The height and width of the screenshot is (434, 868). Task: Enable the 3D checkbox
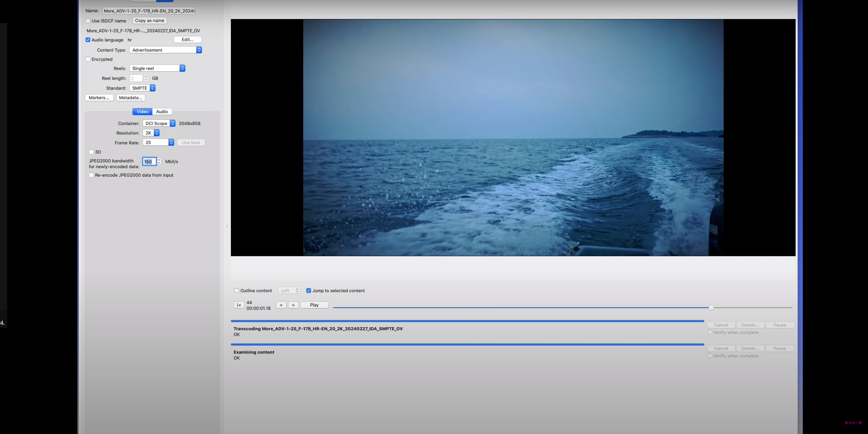[92, 152]
